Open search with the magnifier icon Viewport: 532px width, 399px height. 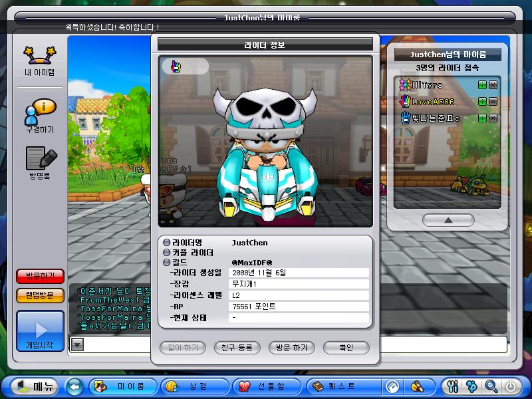(x=491, y=386)
